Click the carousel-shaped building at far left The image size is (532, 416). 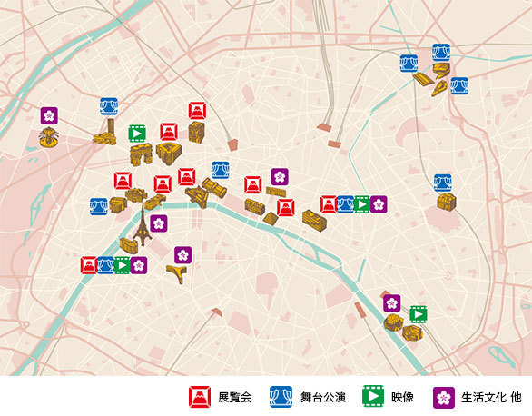(x=49, y=137)
